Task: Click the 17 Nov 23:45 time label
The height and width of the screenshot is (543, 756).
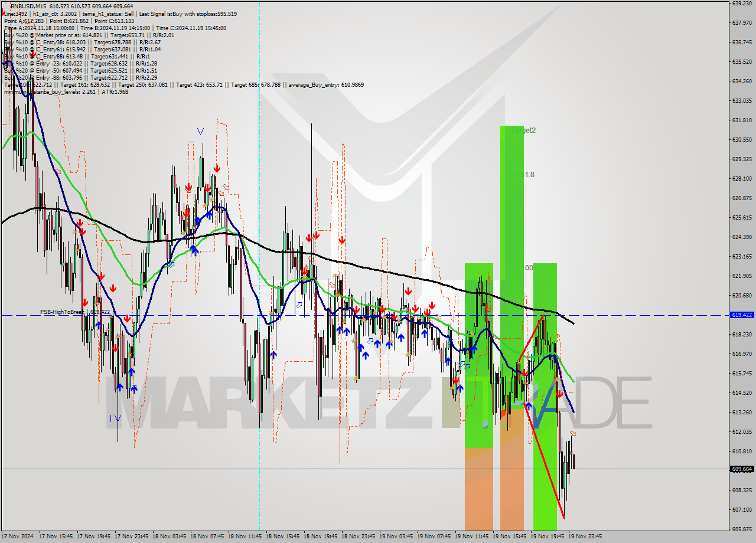Action: click(131, 537)
